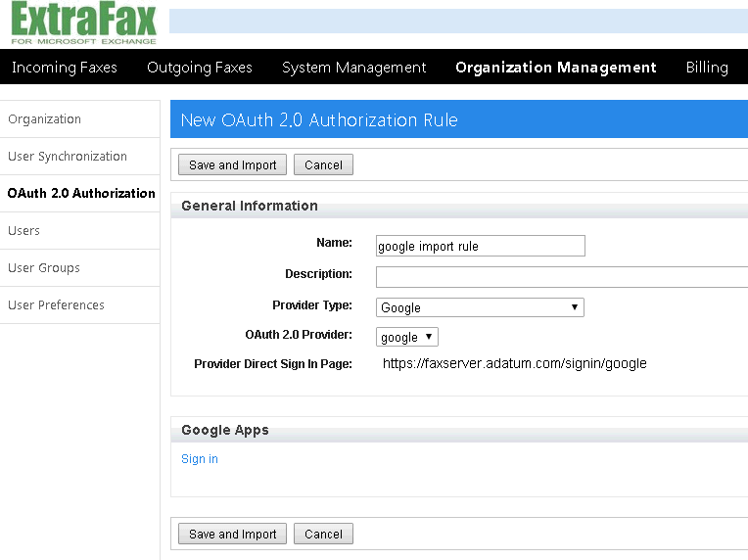The image size is (748, 560).
Task: Open the Users sidebar item
Action: click(x=79, y=230)
